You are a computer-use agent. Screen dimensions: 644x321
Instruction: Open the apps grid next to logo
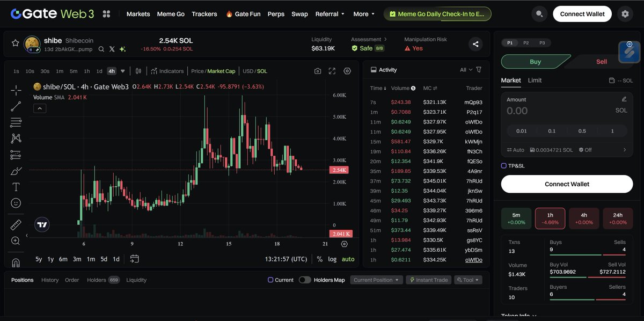pyautogui.click(x=106, y=14)
